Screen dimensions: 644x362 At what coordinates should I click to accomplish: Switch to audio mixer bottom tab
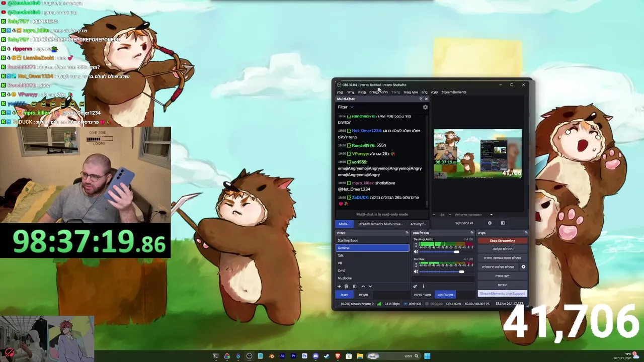[445, 295]
